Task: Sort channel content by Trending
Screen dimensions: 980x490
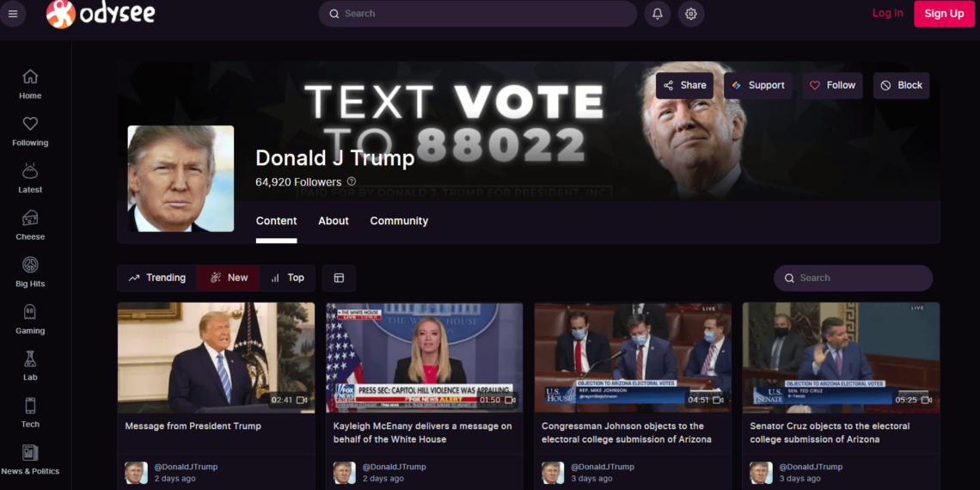Action: point(156,278)
